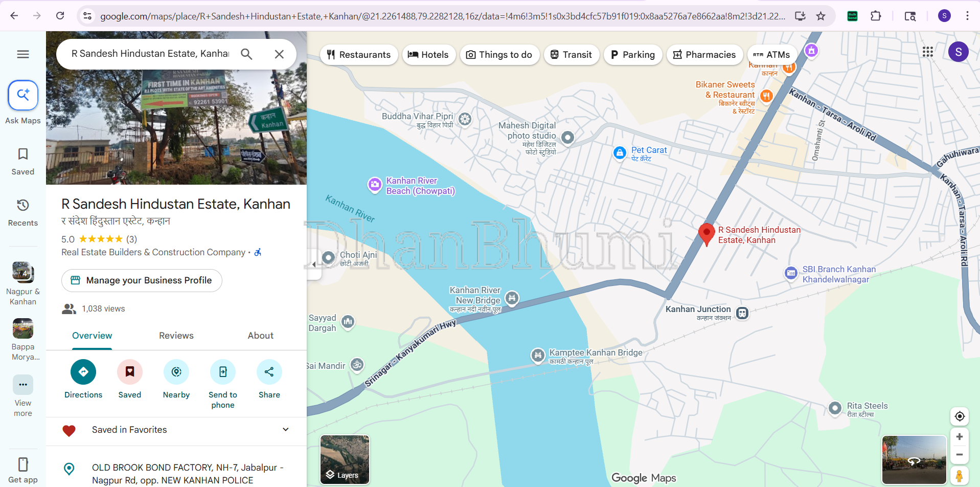Filter map by Parking
The image size is (980, 487).
click(633, 55)
